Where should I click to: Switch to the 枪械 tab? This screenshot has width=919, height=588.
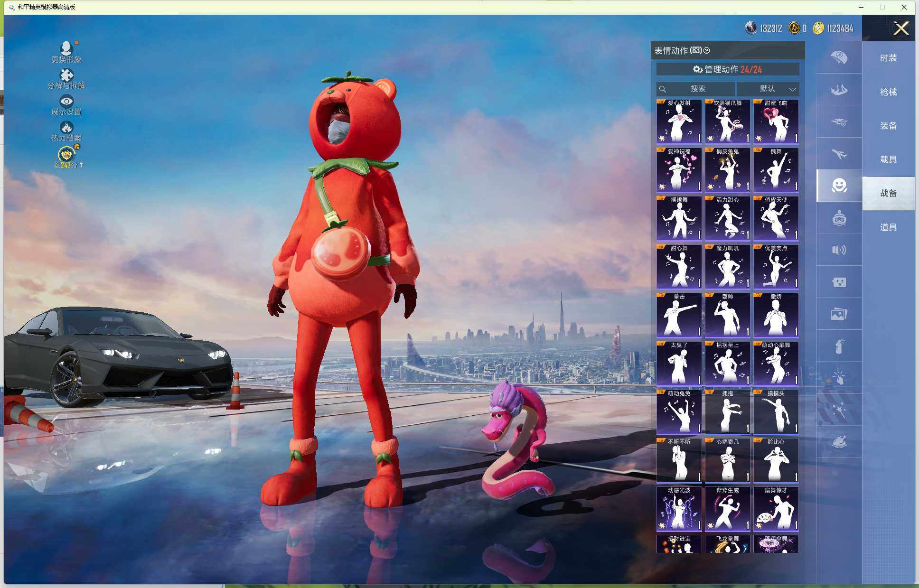coord(888,92)
